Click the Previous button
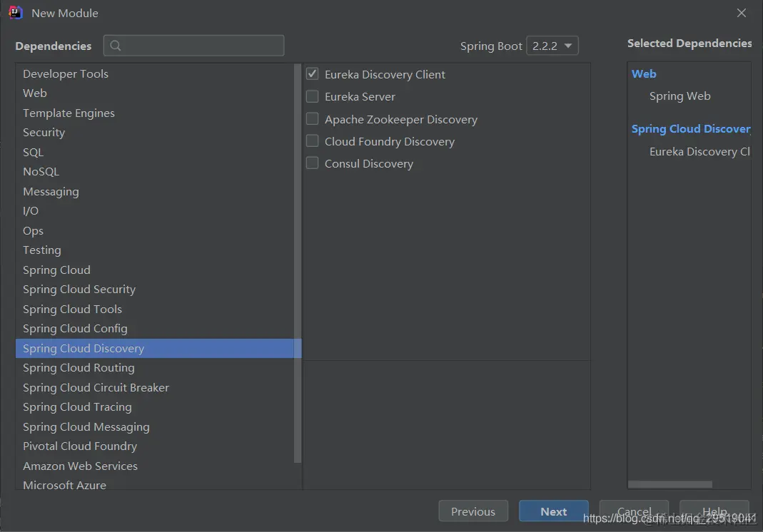 pos(473,511)
